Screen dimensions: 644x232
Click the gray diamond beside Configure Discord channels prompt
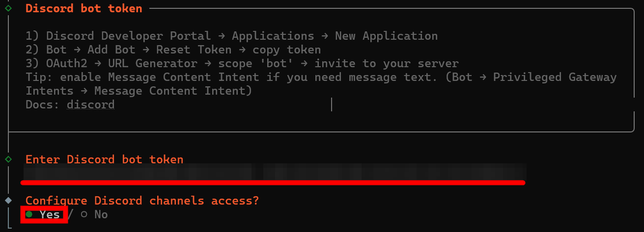click(x=8, y=200)
